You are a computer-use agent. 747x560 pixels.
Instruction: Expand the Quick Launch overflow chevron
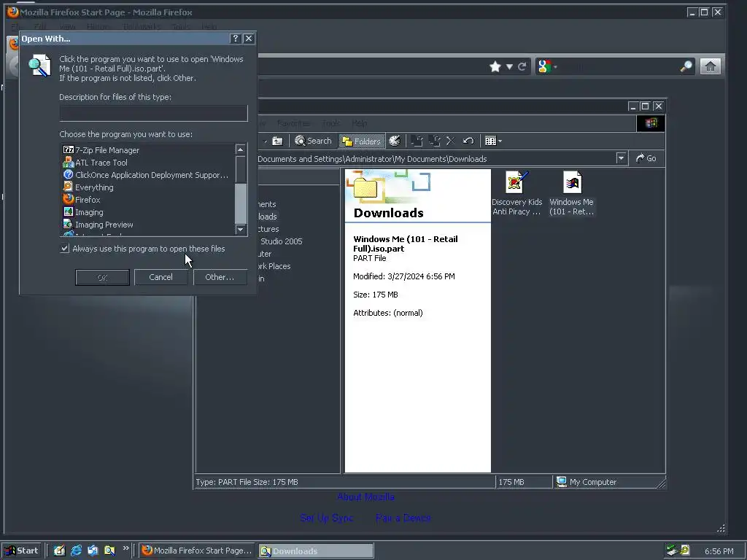click(x=125, y=548)
